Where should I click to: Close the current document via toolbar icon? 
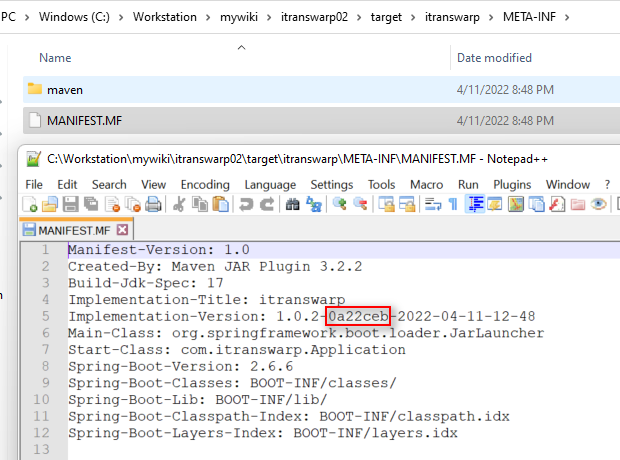(x=112, y=204)
